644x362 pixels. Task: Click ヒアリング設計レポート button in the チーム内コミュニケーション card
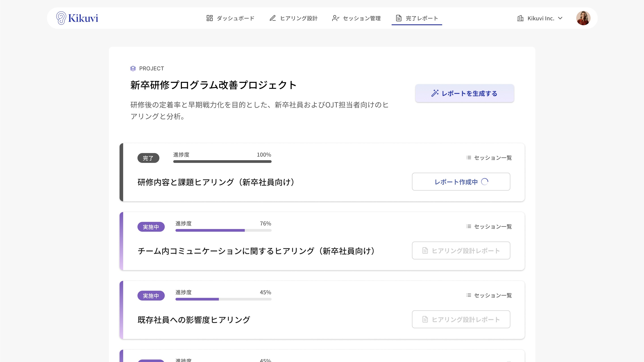point(461,250)
